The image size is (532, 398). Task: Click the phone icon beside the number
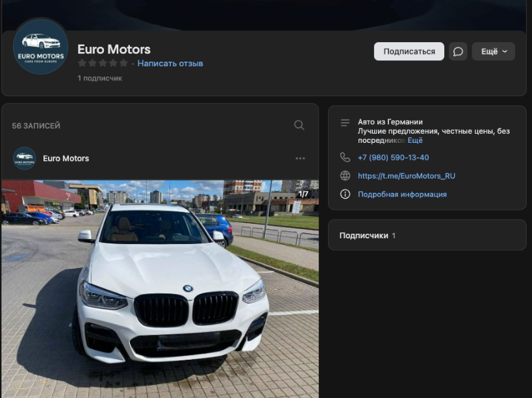coord(345,157)
